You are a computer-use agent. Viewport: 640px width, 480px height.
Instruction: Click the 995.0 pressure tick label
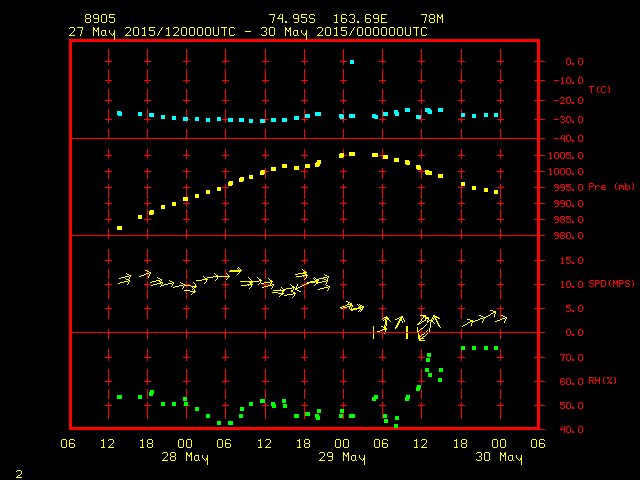click(569, 188)
